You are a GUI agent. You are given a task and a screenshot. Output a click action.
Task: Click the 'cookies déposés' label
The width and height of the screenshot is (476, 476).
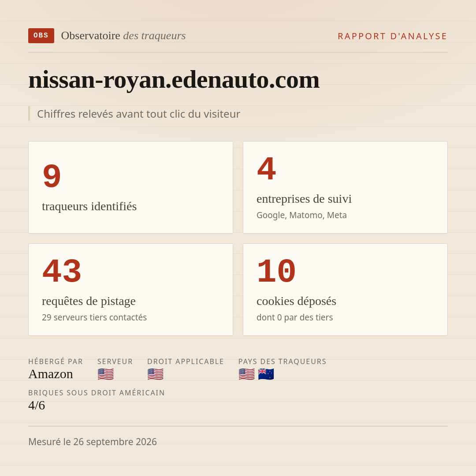296,301
